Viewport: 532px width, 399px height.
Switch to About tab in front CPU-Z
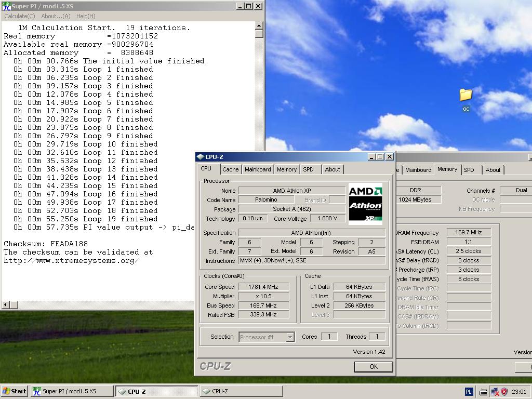point(332,169)
